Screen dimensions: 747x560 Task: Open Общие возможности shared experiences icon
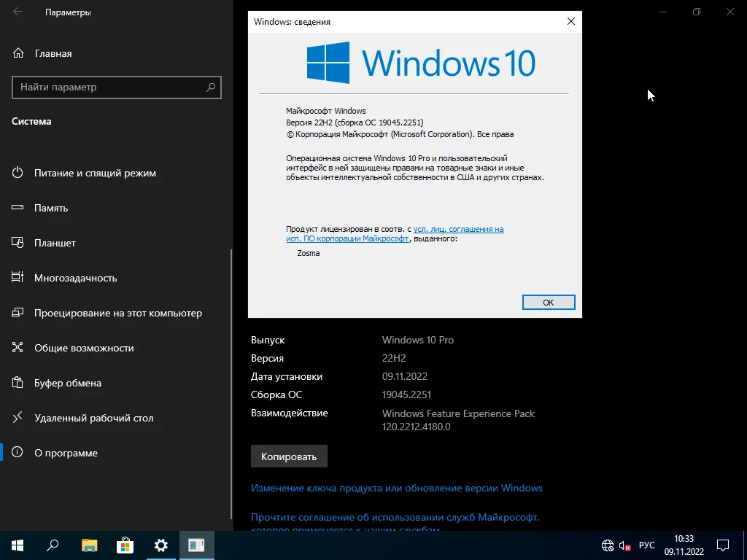(18, 348)
